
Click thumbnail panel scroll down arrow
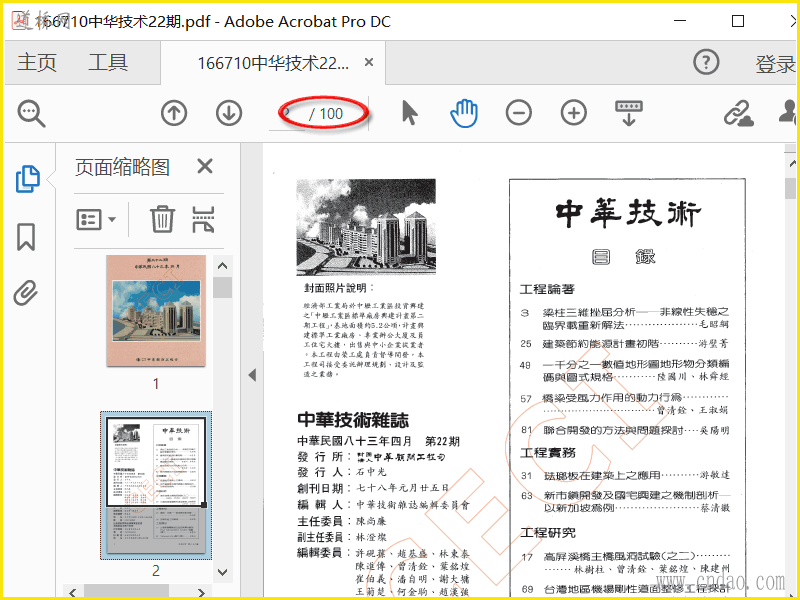click(x=222, y=572)
